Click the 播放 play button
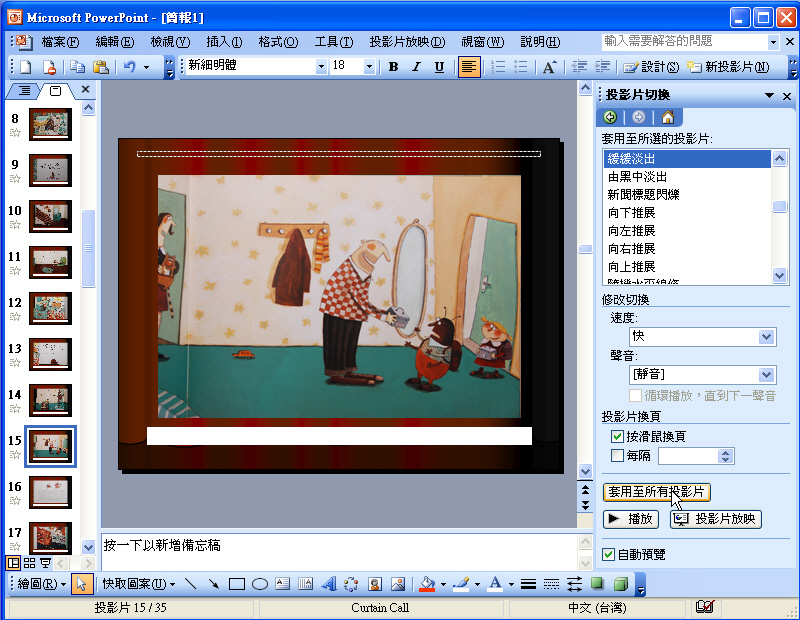Image resolution: width=800 pixels, height=620 pixels. 631,519
